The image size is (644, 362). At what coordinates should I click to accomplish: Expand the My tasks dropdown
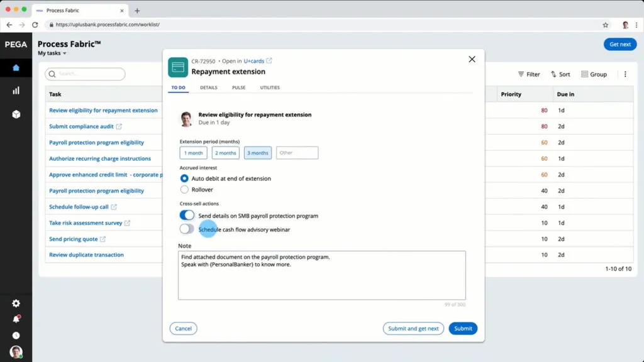coord(52,53)
